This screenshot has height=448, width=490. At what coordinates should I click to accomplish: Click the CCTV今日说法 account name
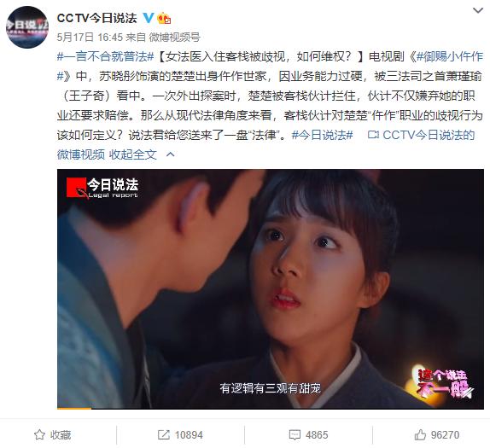click(x=96, y=18)
